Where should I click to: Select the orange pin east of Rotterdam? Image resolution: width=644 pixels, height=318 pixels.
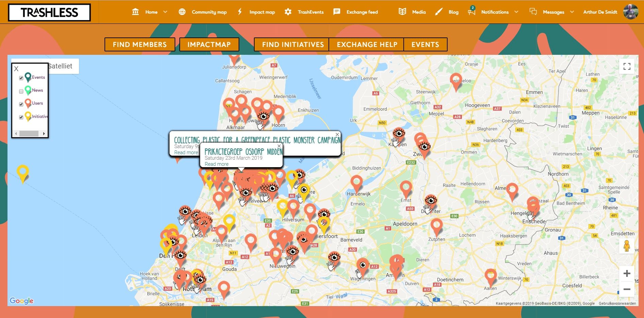tap(224, 290)
